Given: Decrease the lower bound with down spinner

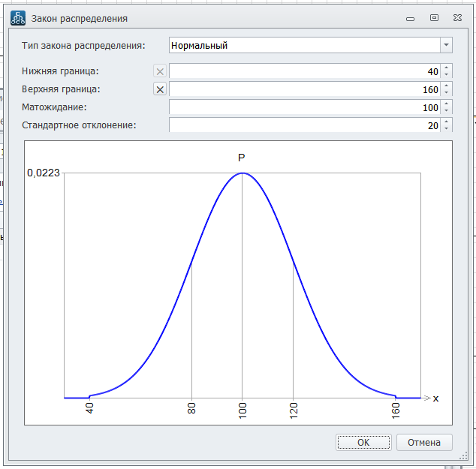Looking at the screenshot, I should pos(447,75).
